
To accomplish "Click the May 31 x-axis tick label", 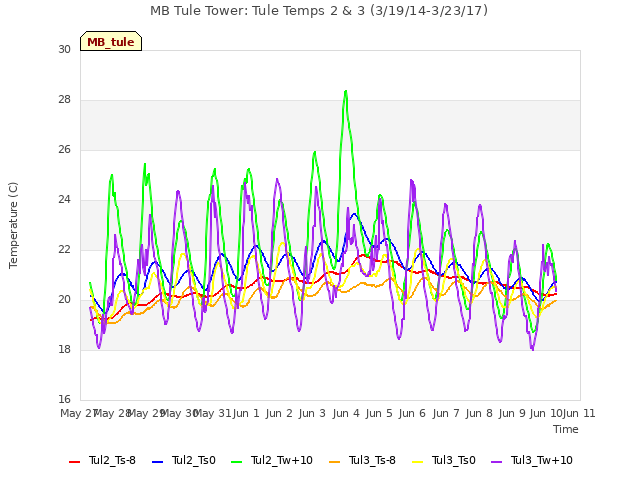I will [x=212, y=413].
